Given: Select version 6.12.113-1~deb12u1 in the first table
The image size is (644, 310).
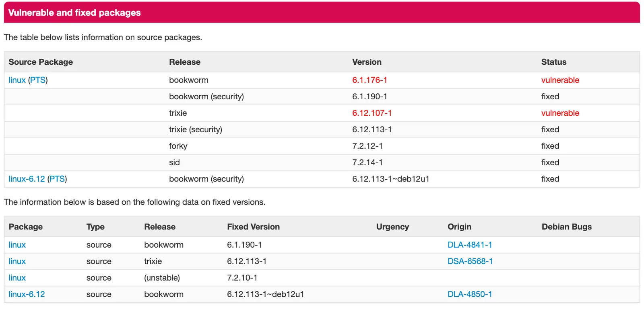Looking at the screenshot, I should pos(390,179).
